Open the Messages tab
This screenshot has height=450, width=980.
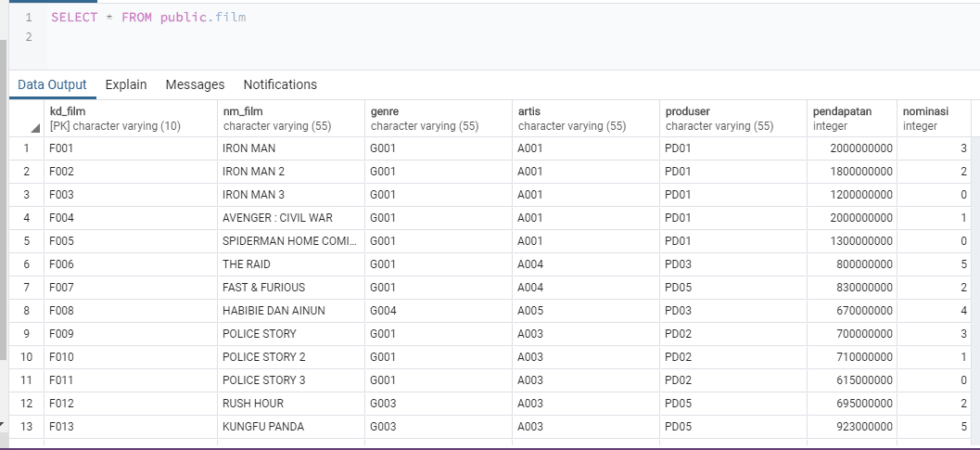[195, 84]
